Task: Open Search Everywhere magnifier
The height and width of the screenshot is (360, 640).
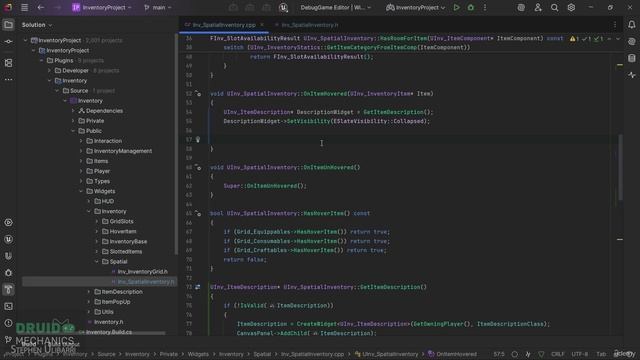Action: click(554, 7)
